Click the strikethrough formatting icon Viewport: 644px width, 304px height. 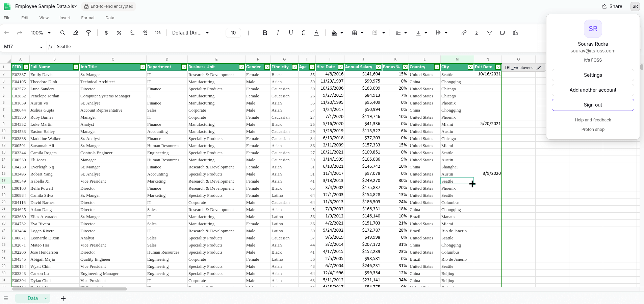coord(304,33)
